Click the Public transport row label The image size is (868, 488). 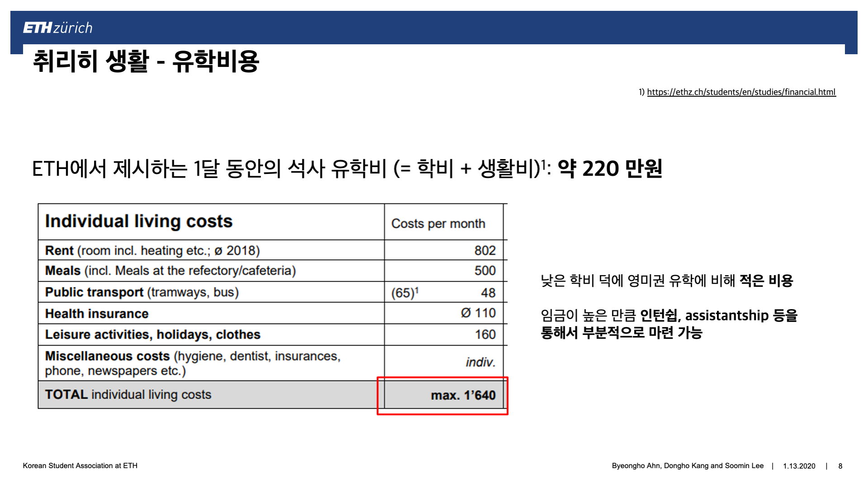pyautogui.click(x=142, y=292)
